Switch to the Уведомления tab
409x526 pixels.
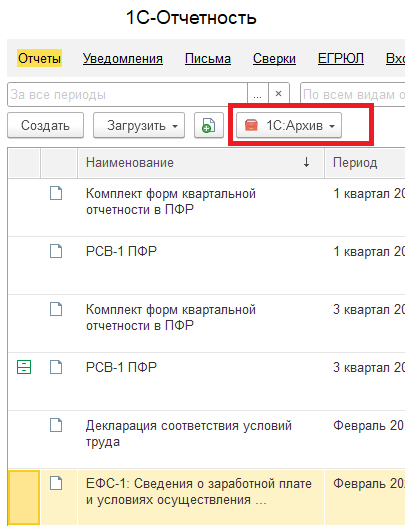tap(123, 58)
